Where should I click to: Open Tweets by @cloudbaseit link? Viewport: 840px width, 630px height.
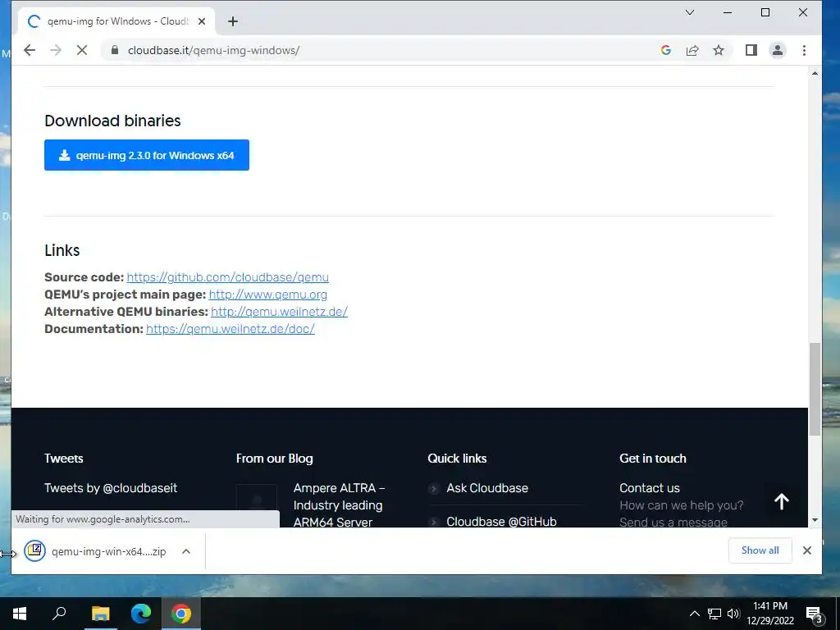point(111,488)
